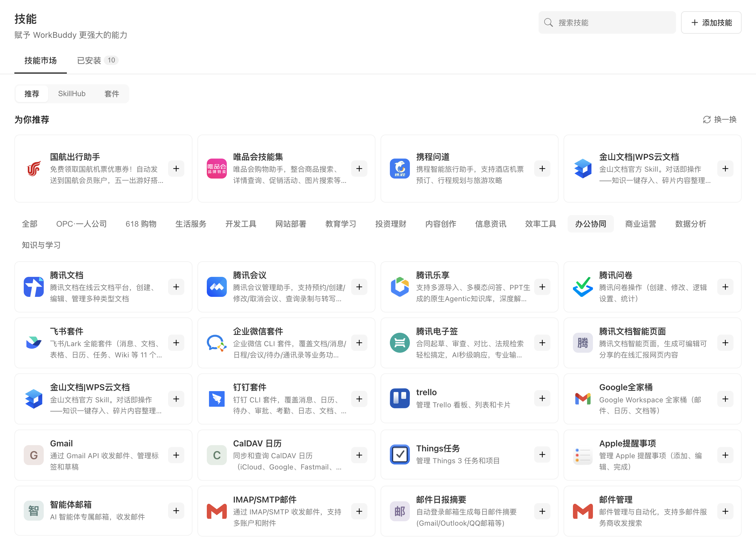
Task: Open the 腾讯会议 blue icon
Action: tap(216, 287)
